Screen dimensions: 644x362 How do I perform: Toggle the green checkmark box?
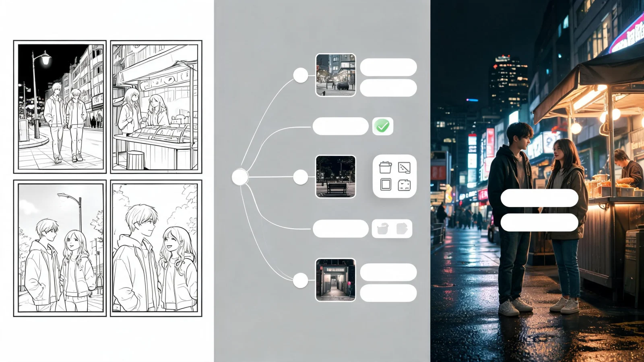(x=382, y=126)
